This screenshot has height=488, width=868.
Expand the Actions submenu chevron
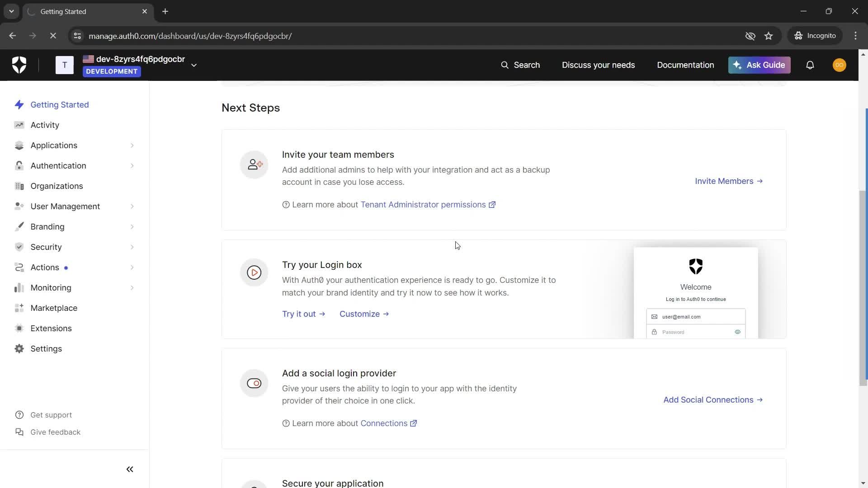[x=132, y=267]
